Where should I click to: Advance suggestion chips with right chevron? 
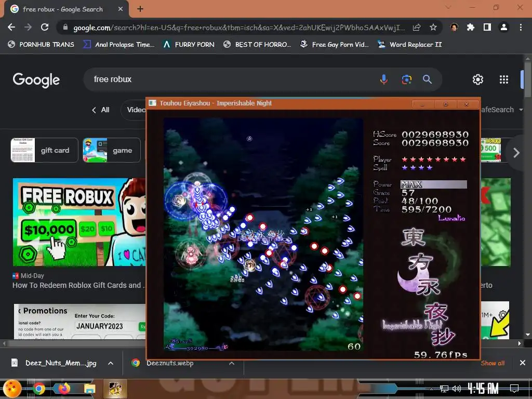coord(516,153)
